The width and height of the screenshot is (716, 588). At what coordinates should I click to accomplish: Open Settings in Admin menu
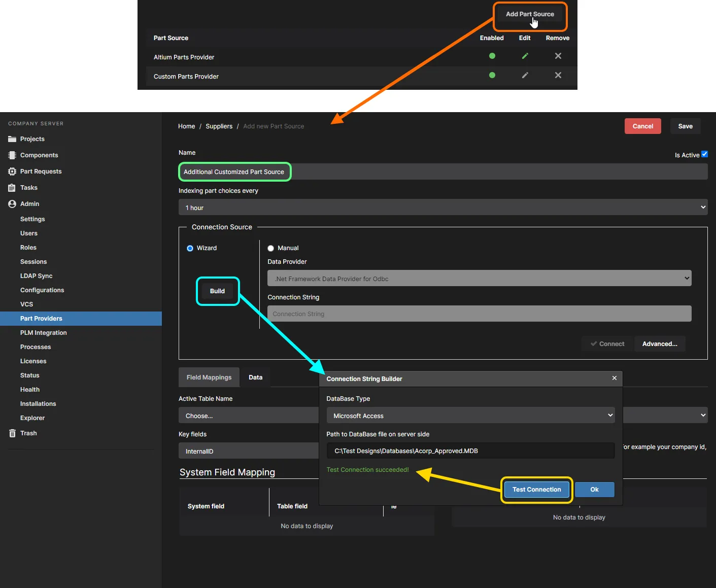click(x=32, y=219)
